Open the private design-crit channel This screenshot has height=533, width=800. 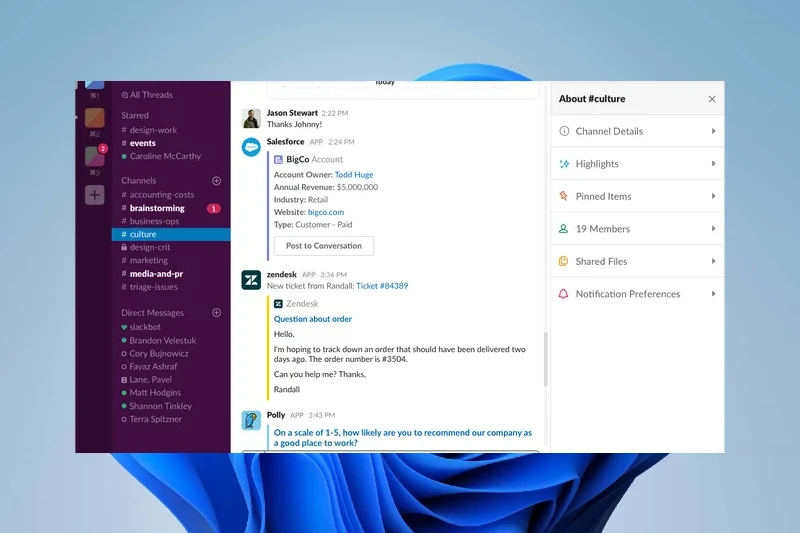click(145, 247)
